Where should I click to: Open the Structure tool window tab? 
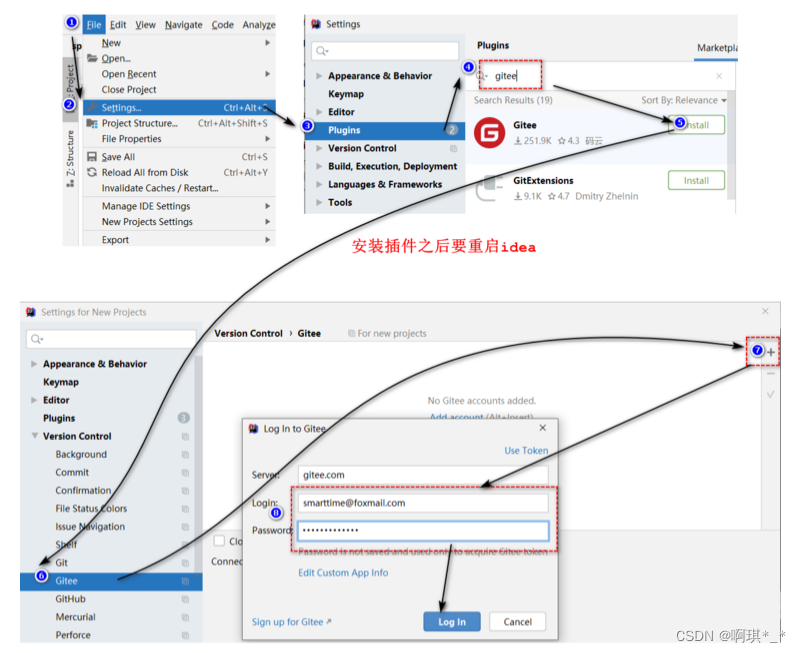pyautogui.click(x=70, y=158)
